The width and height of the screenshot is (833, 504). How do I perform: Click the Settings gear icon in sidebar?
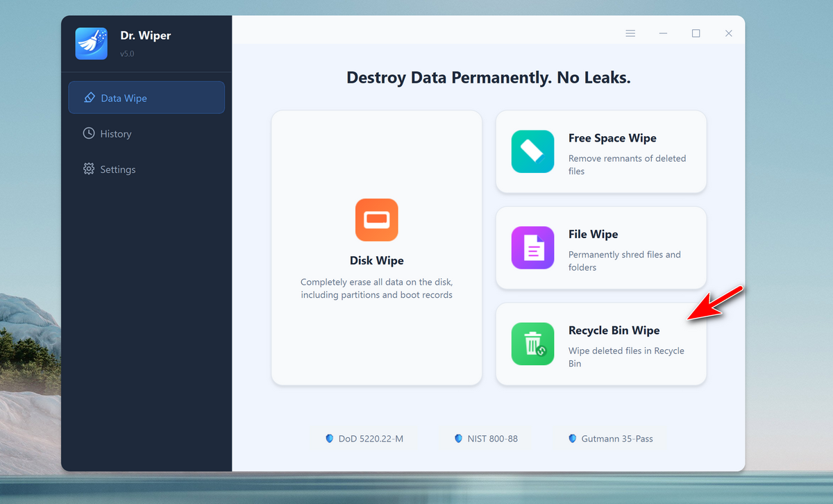(89, 169)
